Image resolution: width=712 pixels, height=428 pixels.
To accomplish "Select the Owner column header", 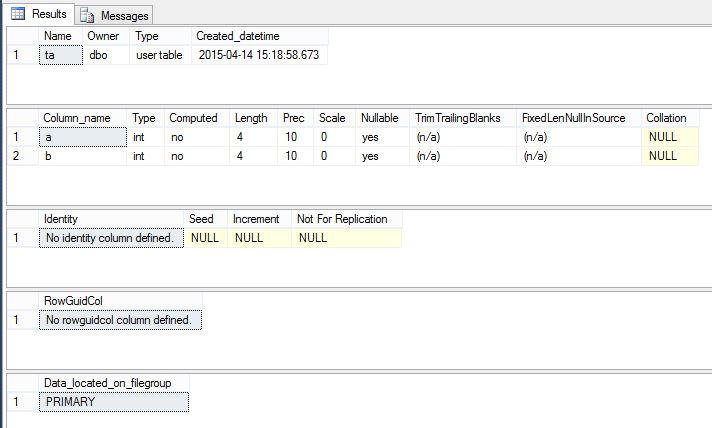I will point(106,36).
